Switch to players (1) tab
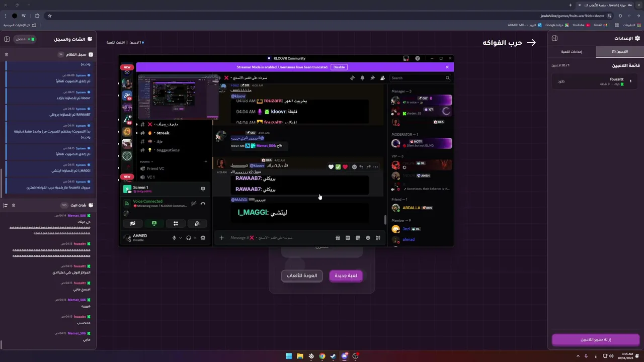 pyautogui.click(x=620, y=51)
